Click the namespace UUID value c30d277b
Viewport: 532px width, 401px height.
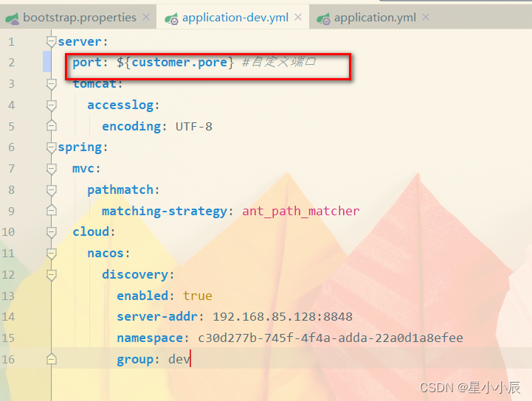pyautogui.click(x=331, y=338)
